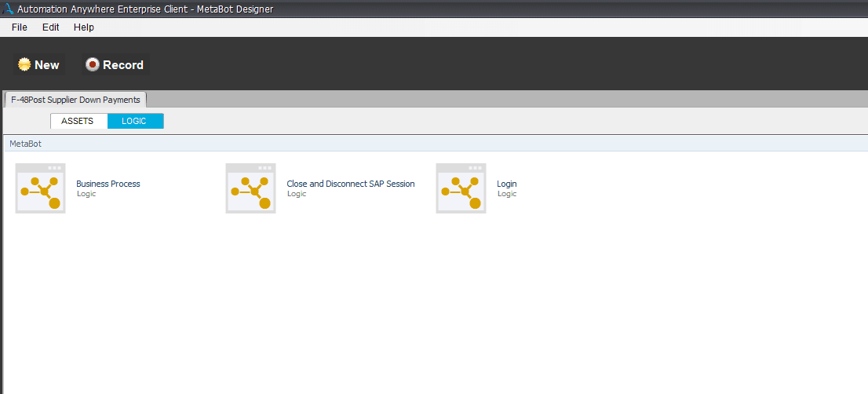Open the Help menu
This screenshot has width=868, height=394.
click(84, 27)
